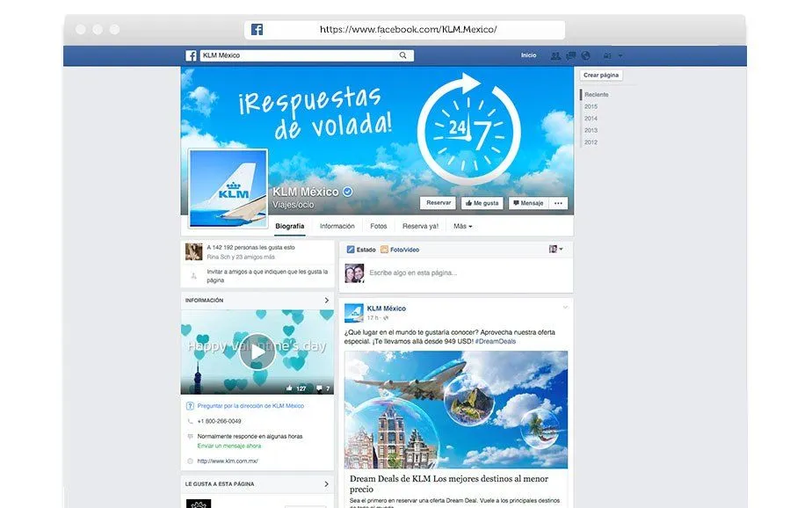Click the Crear página button

tap(601, 75)
